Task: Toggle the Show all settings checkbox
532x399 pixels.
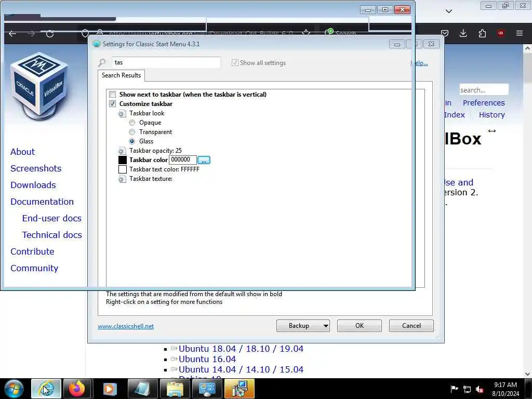Action: coord(235,63)
